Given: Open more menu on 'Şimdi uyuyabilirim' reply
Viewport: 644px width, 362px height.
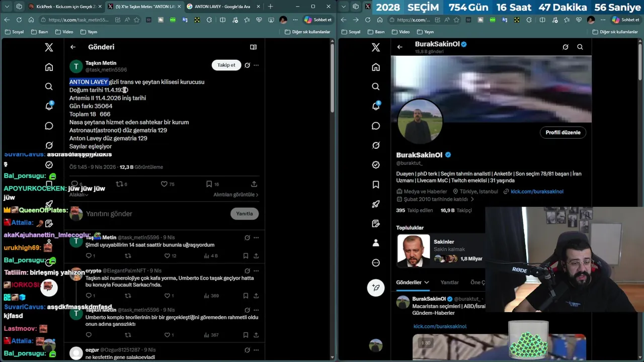Looking at the screenshot, I should 256,237.
